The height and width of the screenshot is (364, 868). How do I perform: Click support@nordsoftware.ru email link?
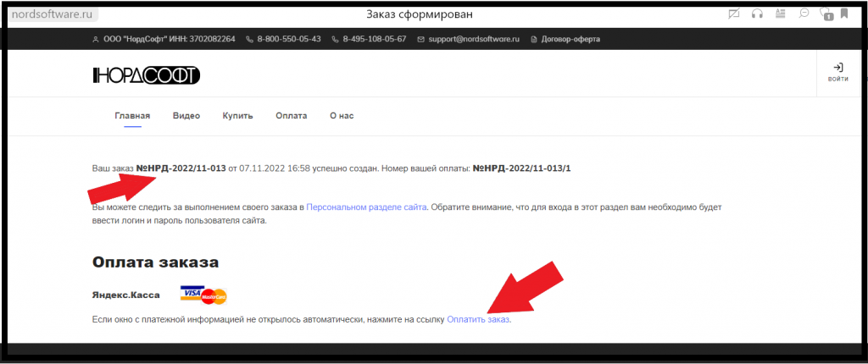474,39
